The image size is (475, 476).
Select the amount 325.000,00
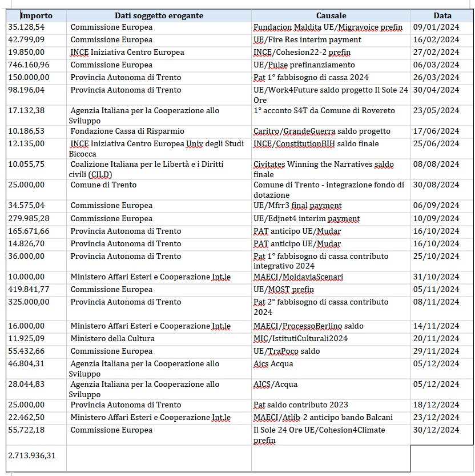click(29, 302)
